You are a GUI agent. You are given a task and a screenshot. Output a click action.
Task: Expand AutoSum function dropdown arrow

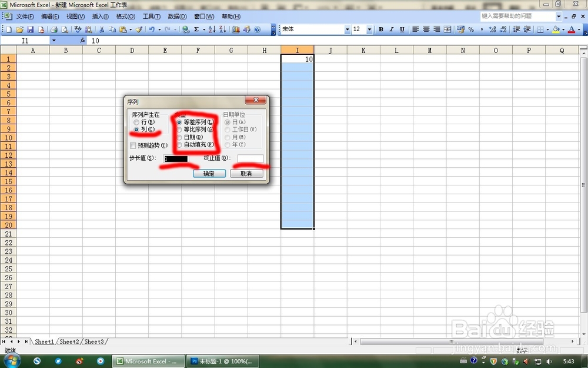pyautogui.click(x=203, y=29)
